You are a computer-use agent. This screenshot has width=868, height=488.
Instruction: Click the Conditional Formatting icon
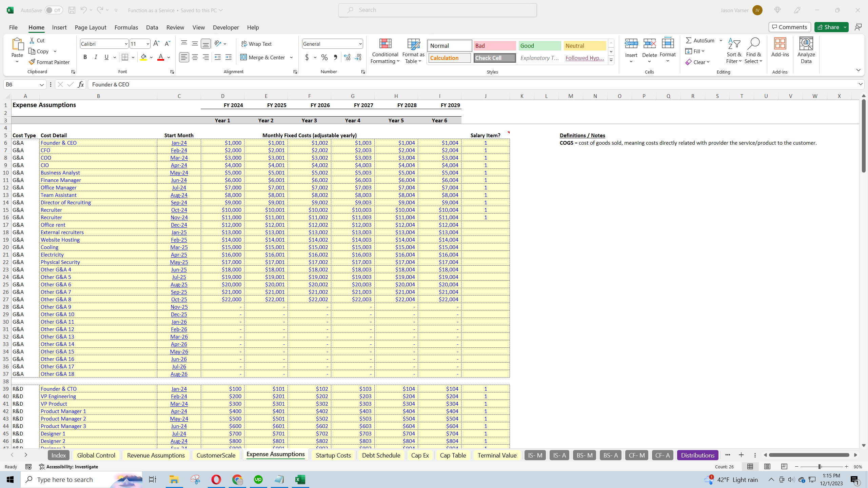point(385,44)
